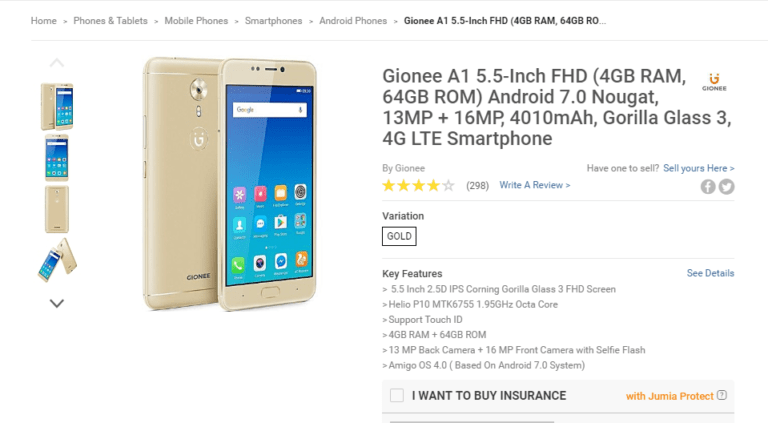Click the down arrow below thumbnails

coord(57,304)
